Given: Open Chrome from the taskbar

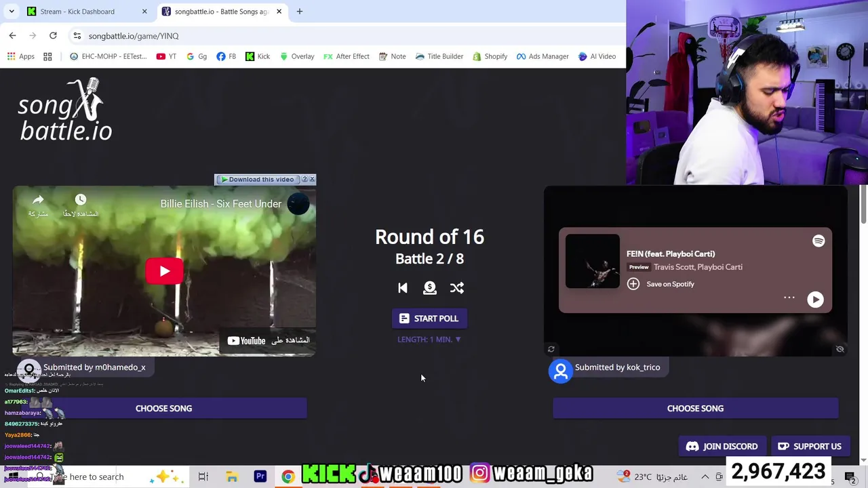Looking at the screenshot, I should (288, 476).
